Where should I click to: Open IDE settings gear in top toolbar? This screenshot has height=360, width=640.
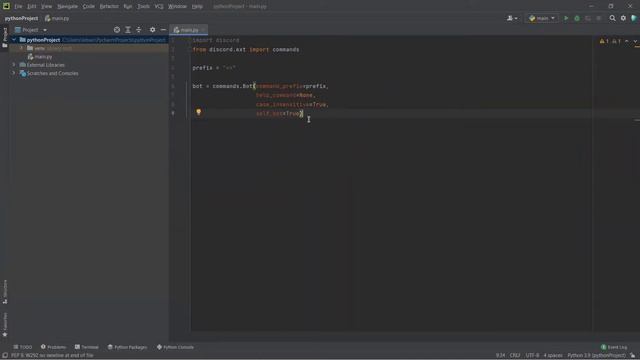pyautogui.click(x=623, y=18)
